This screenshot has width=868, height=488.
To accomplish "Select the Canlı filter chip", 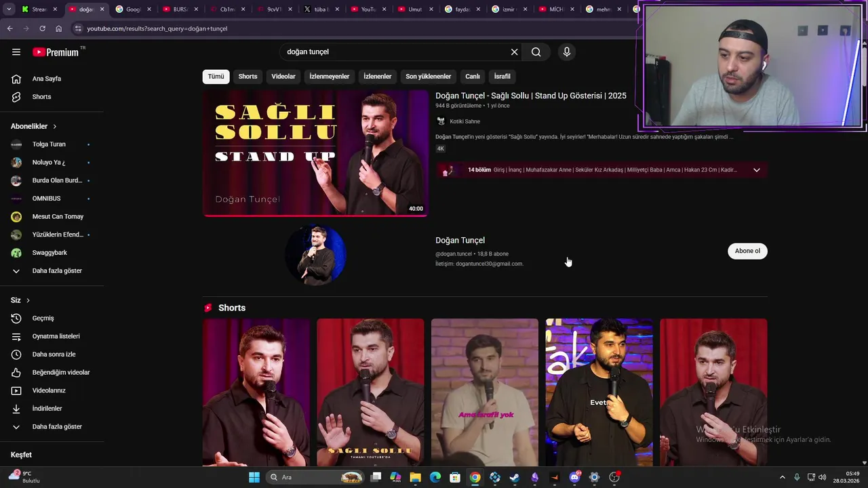I will (x=473, y=77).
